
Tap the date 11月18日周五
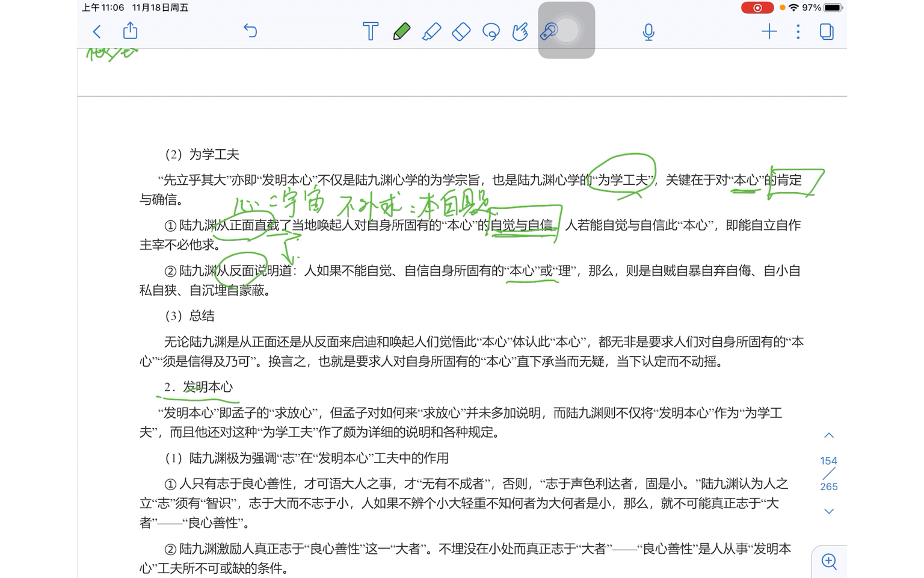click(160, 8)
